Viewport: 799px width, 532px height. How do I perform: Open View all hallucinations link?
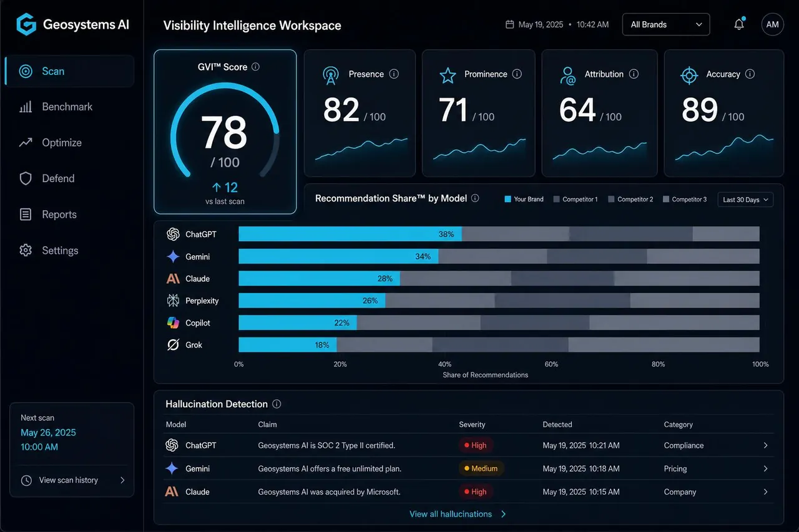(x=458, y=514)
